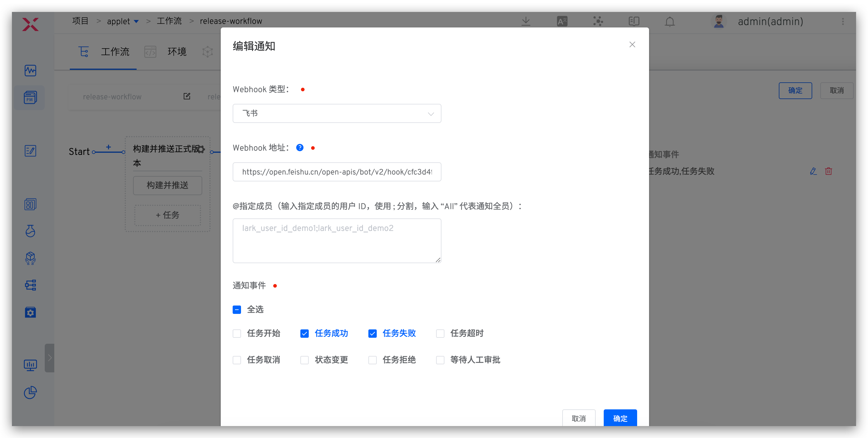Screen dimensions: 868x438
Task: Open the delivery package sidebar icon
Action: (30, 258)
